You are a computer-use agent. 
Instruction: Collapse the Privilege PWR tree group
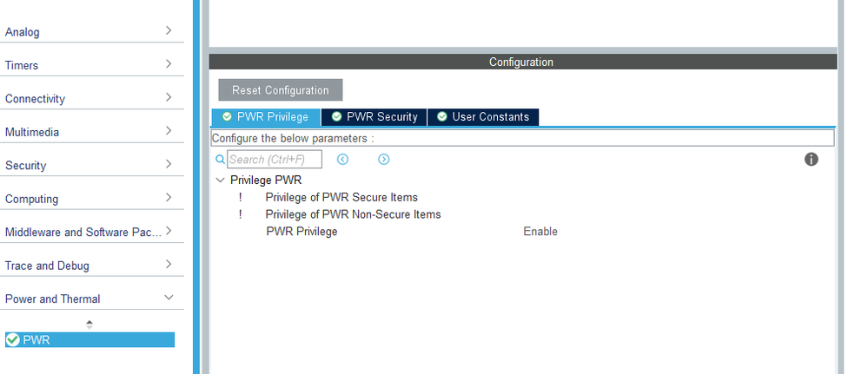[220, 180]
